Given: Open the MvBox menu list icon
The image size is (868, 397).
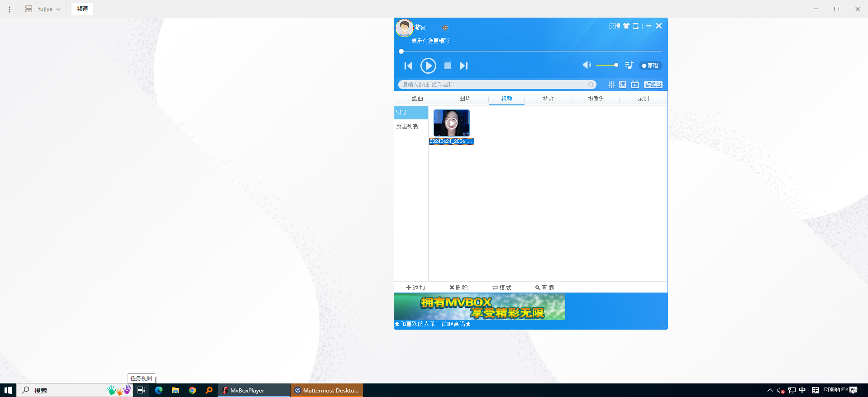Looking at the screenshot, I should click(635, 26).
